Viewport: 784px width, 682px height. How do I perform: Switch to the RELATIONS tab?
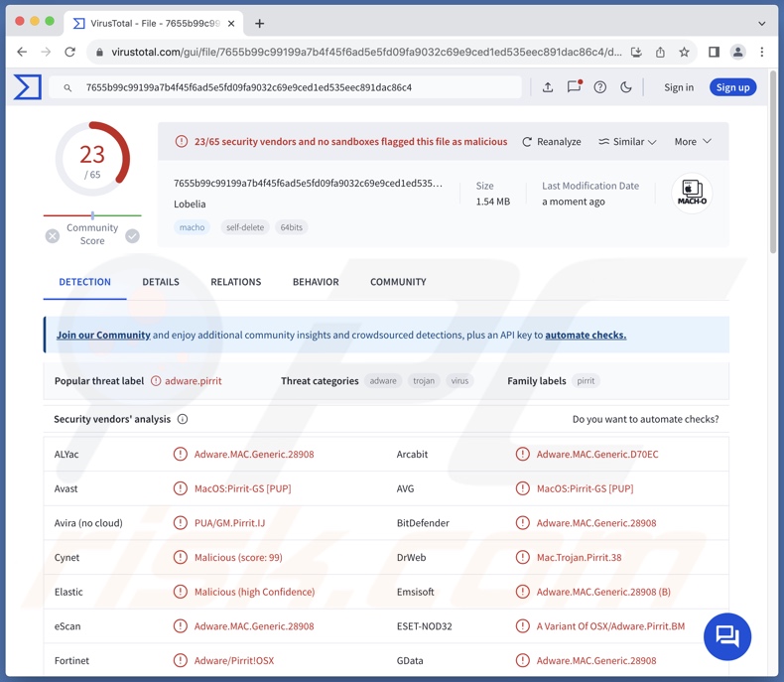pyautogui.click(x=236, y=282)
